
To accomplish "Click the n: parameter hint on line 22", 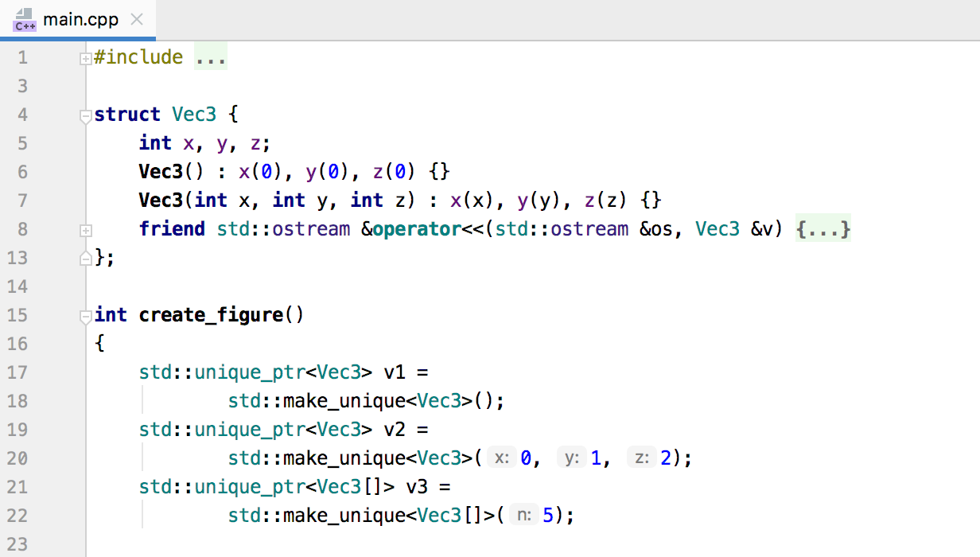I will tap(523, 516).
